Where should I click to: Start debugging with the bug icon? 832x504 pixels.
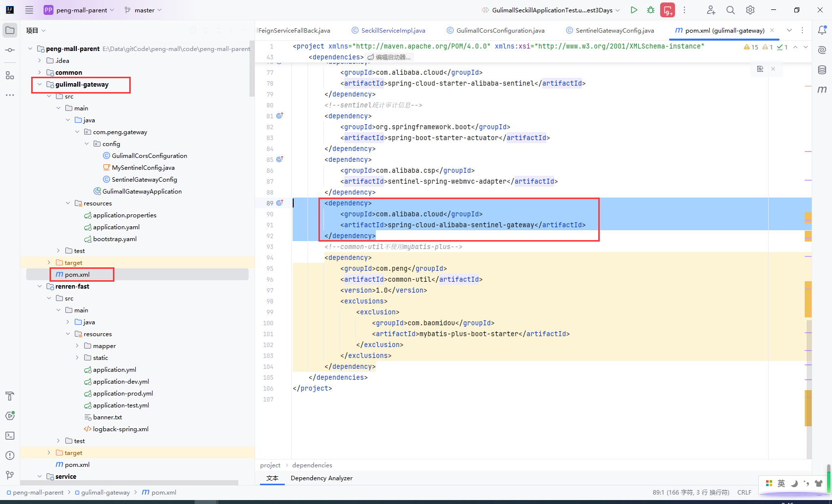651,10
